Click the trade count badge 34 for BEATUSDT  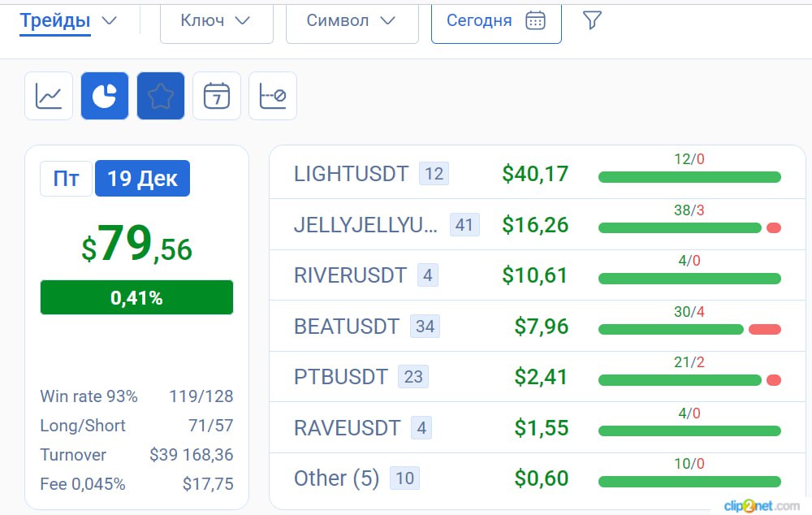425,327
